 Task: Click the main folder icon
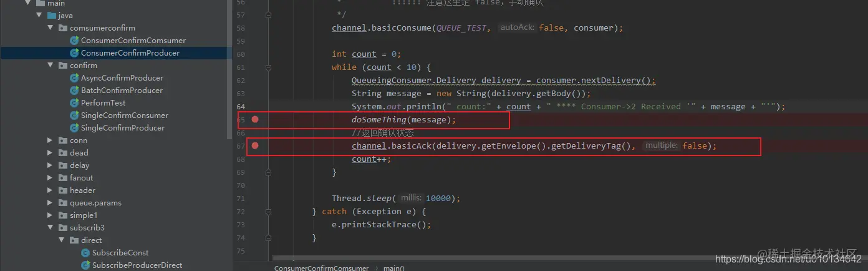(x=41, y=3)
